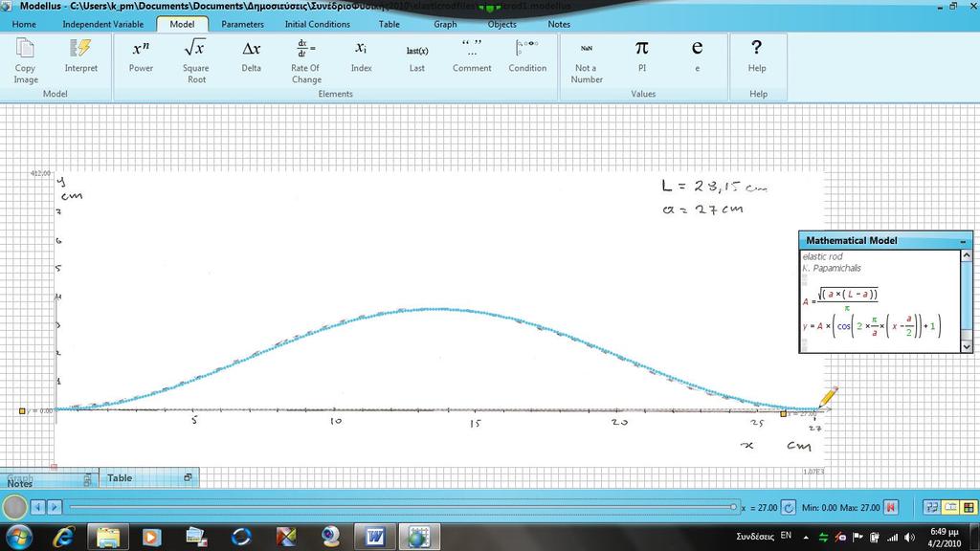Restore the minimized Table window
The image size is (980, 551).
pos(188,477)
